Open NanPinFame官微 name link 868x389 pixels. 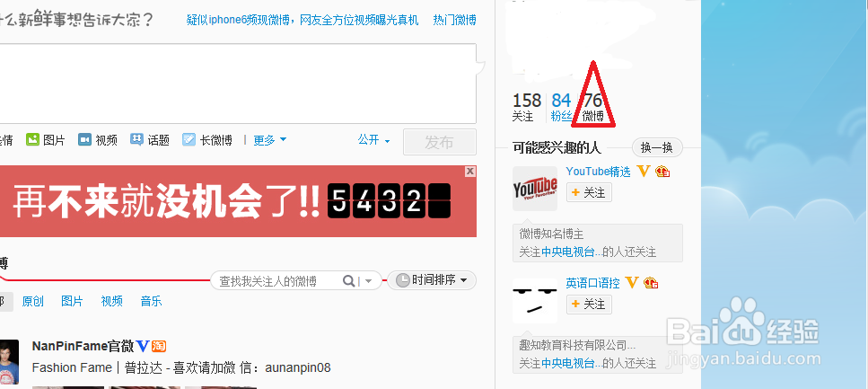[x=83, y=347]
